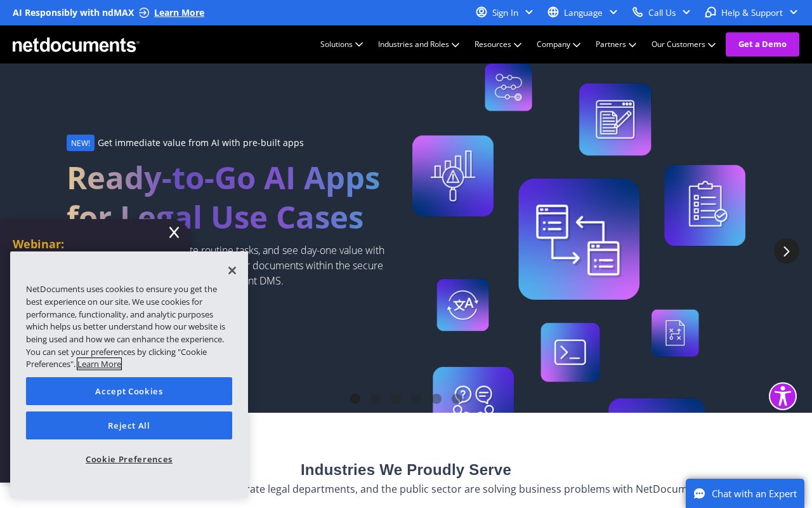Open the Partners menu
This screenshot has height=508, width=812.
tap(616, 44)
